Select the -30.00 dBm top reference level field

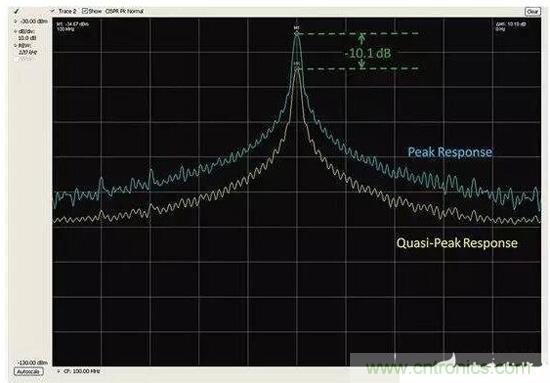pos(33,21)
